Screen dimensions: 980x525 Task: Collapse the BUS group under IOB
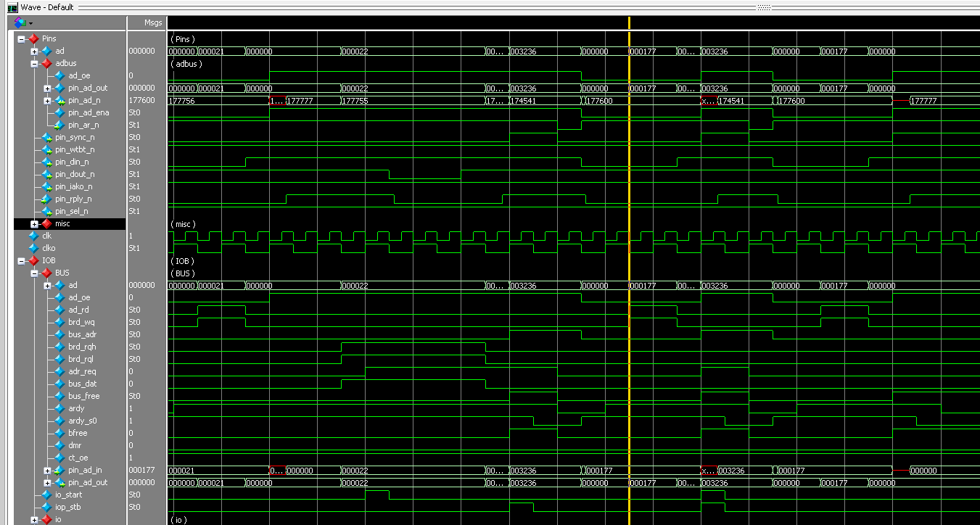34,273
